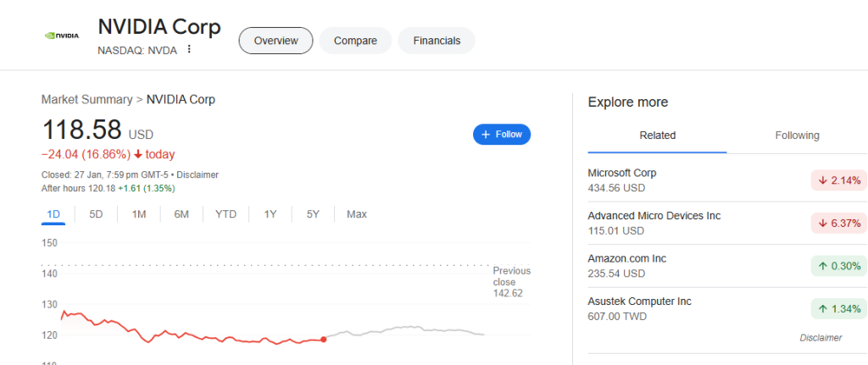Click AMD's 6.37% down change badge
The image size is (868, 365).
(x=839, y=224)
